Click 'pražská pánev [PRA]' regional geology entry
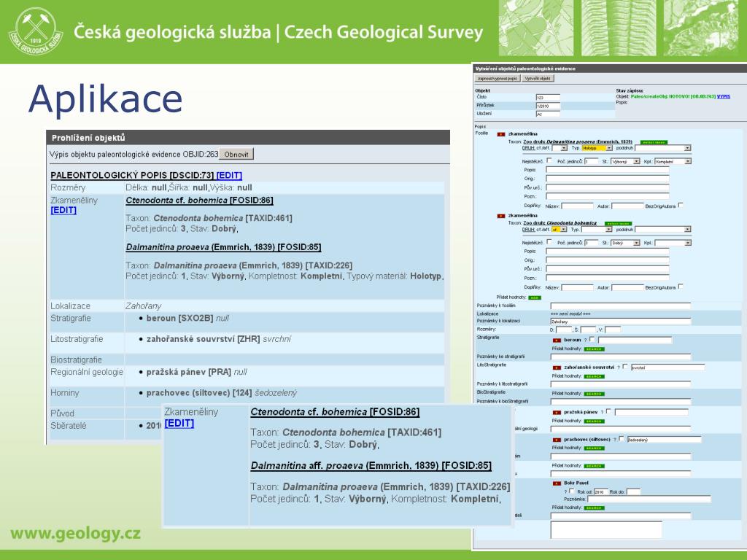747x560 pixels. [x=189, y=372]
